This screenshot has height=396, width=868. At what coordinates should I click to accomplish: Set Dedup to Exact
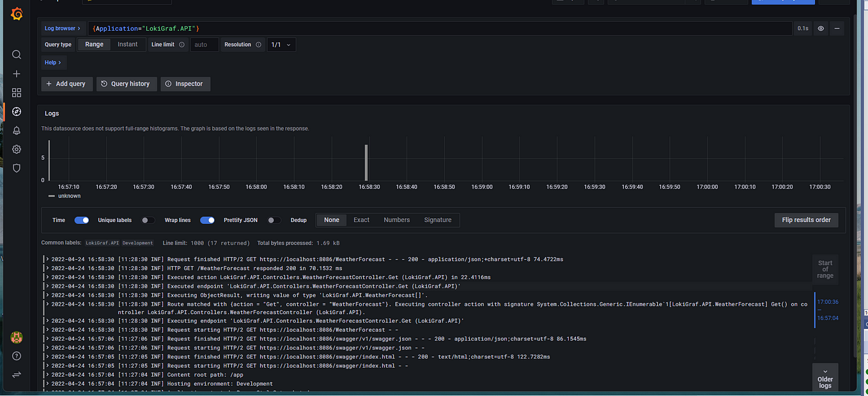362,220
